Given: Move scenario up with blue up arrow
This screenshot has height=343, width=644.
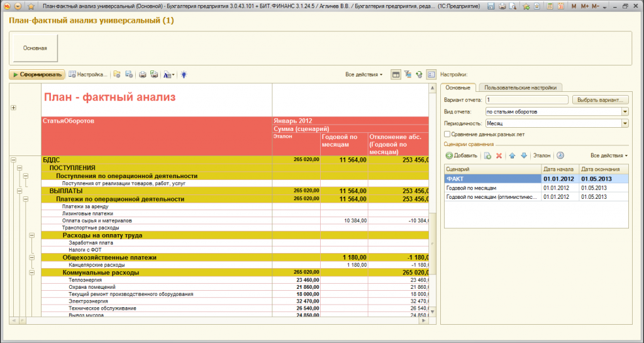Looking at the screenshot, I should [513, 155].
